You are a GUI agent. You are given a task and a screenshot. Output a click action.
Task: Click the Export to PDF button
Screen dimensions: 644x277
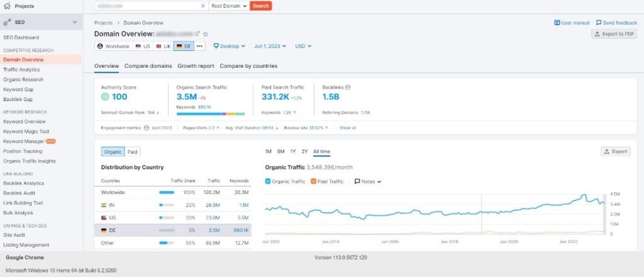click(x=614, y=34)
